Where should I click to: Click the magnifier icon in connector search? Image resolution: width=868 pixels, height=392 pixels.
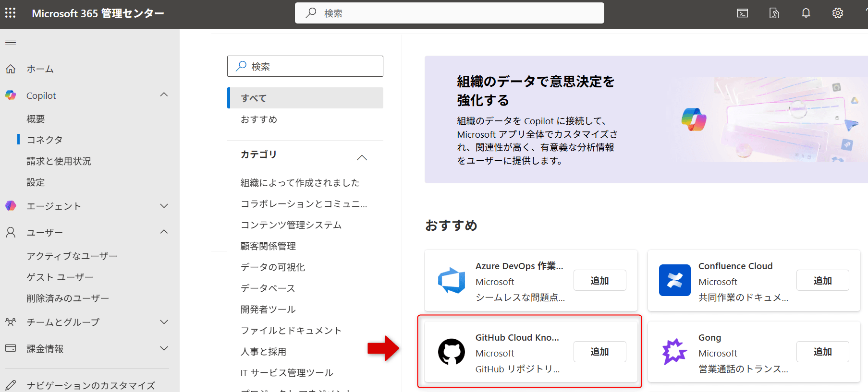241,66
